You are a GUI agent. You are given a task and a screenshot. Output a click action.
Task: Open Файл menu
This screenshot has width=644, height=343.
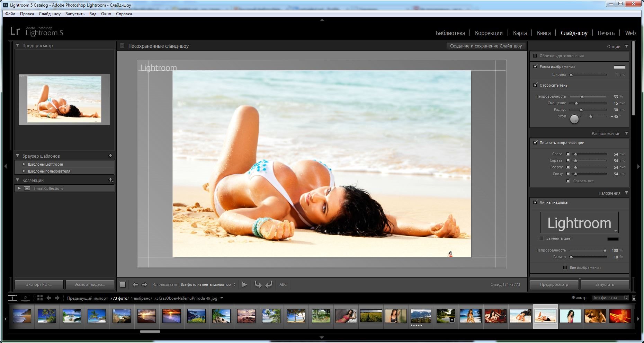[x=10, y=14]
